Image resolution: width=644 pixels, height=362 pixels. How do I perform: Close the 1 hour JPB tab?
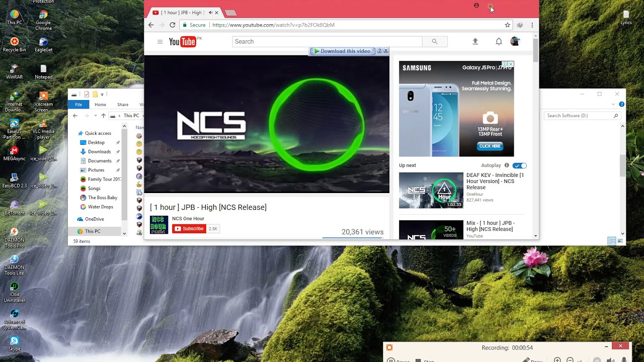[217, 13]
